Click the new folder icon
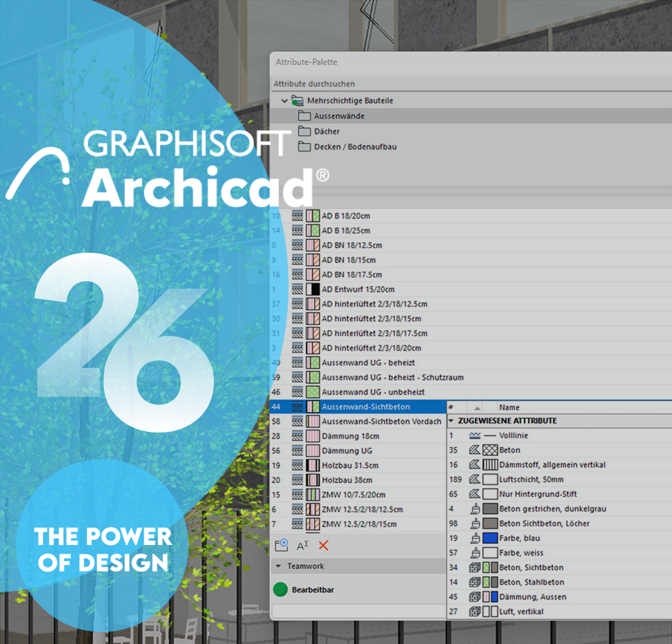 (282, 546)
